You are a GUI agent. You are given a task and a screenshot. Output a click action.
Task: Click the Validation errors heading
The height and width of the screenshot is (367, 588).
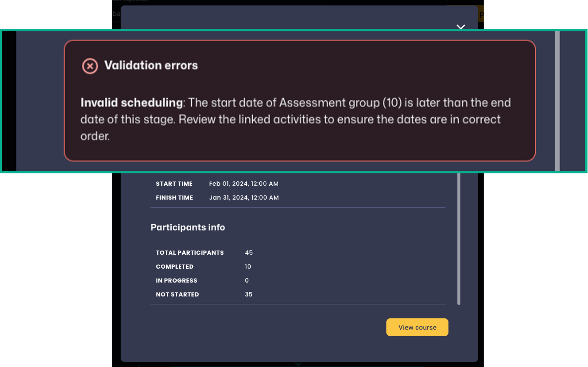pyautogui.click(x=151, y=66)
